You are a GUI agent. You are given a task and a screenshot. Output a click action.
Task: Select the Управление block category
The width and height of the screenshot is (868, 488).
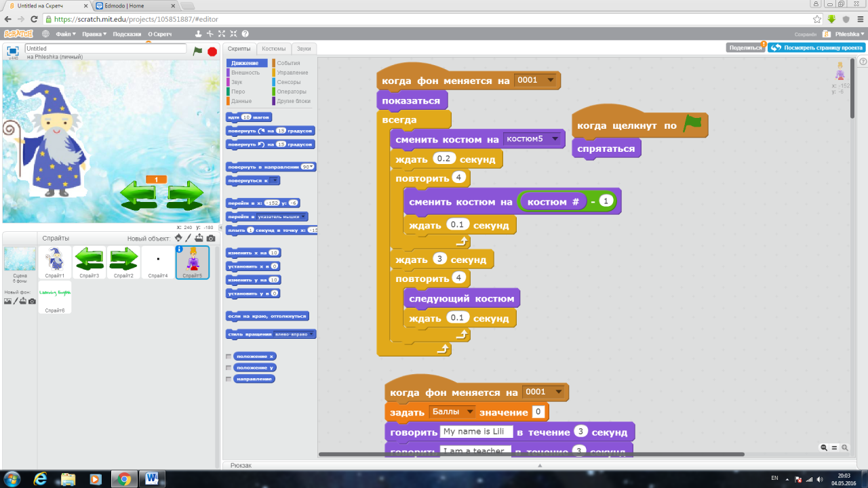292,73
